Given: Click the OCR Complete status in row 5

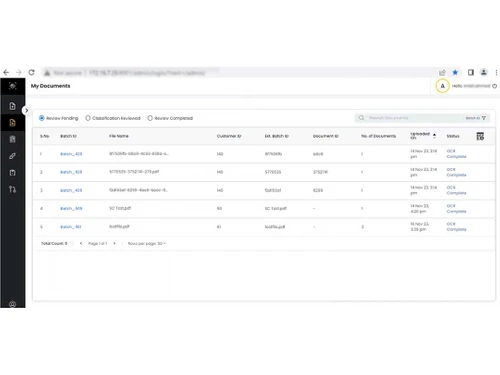Looking at the screenshot, I should coord(456,226).
